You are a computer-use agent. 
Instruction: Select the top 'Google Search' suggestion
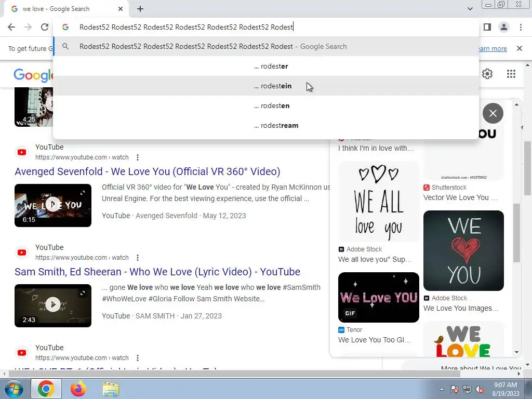point(266,46)
